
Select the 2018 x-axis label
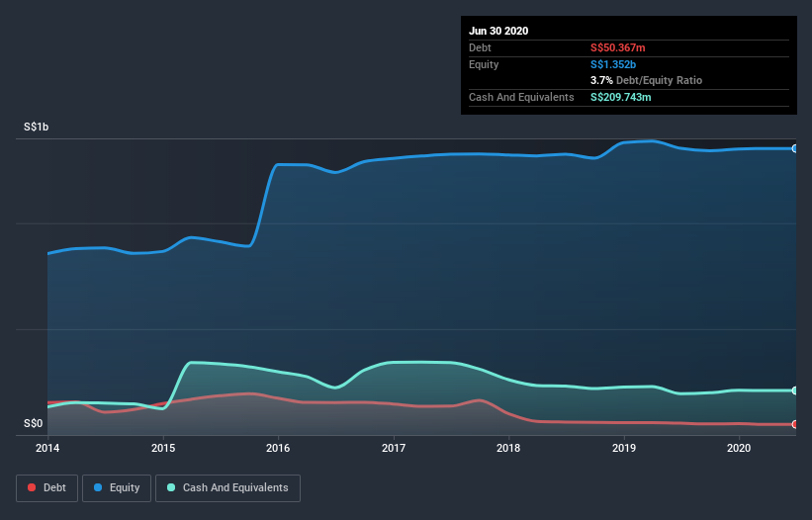508,448
